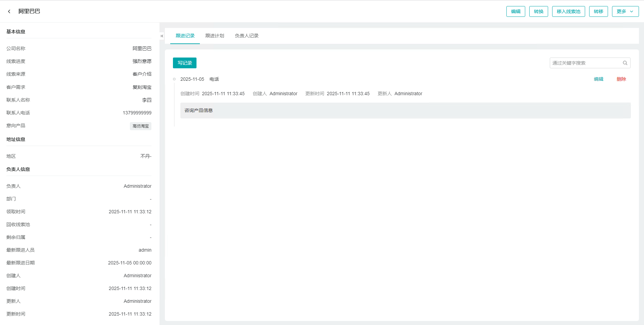The width and height of the screenshot is (644, 325).
Task: Click the 强烈意愿 lead progress value
Action: [142, 61]
